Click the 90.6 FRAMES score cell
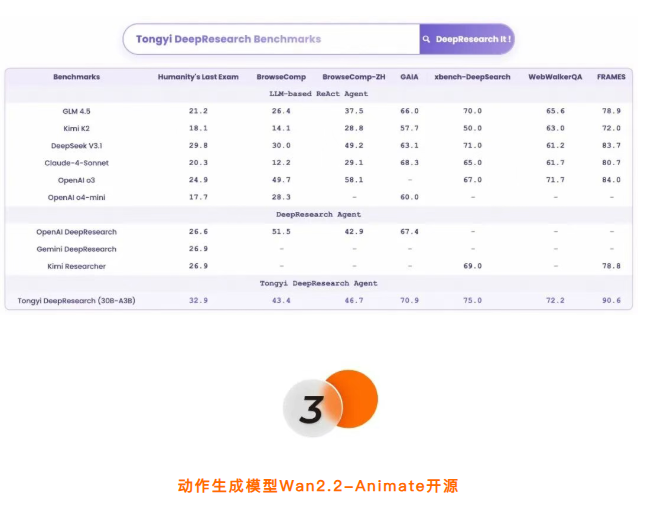 (x=610, y=301)
